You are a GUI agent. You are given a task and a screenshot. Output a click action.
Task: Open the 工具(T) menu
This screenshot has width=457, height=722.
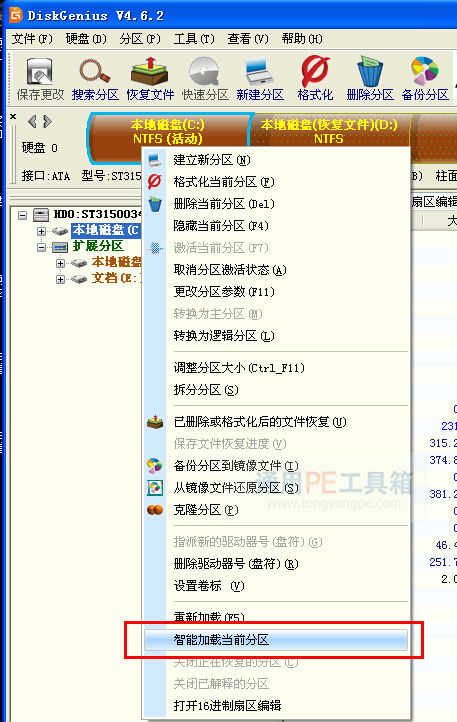click(193, 39)
